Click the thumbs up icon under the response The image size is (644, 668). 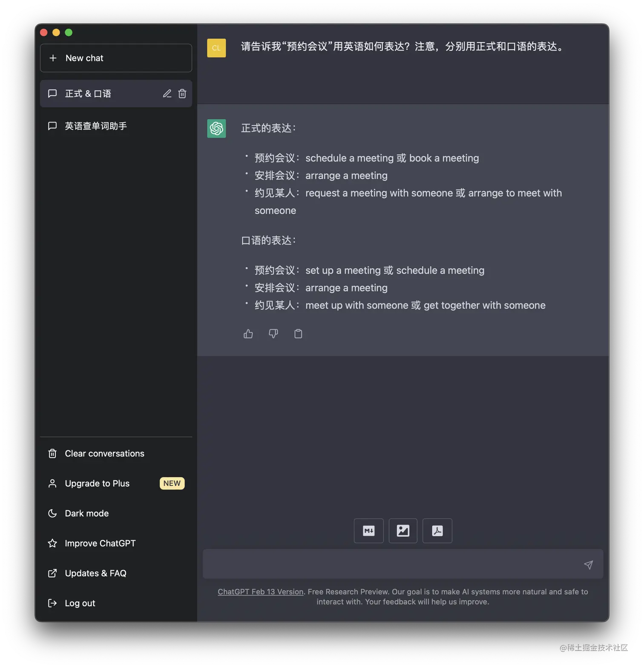[248, 334]
